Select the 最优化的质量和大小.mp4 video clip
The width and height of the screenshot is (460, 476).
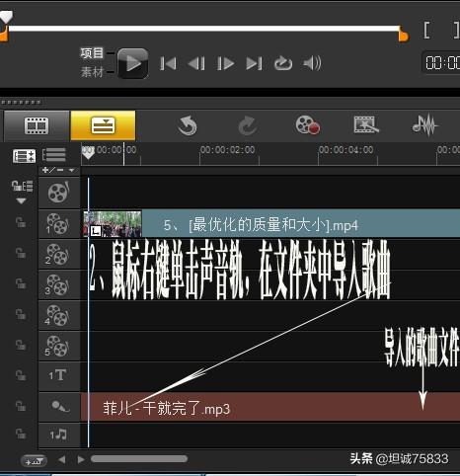(x=271, y=224)
